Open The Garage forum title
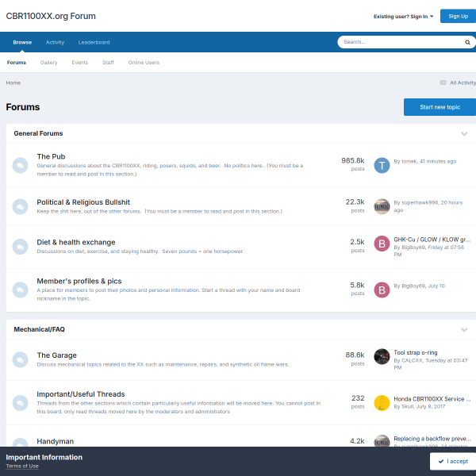The height and width of the screenshot is (476, 476). [57, 355]
